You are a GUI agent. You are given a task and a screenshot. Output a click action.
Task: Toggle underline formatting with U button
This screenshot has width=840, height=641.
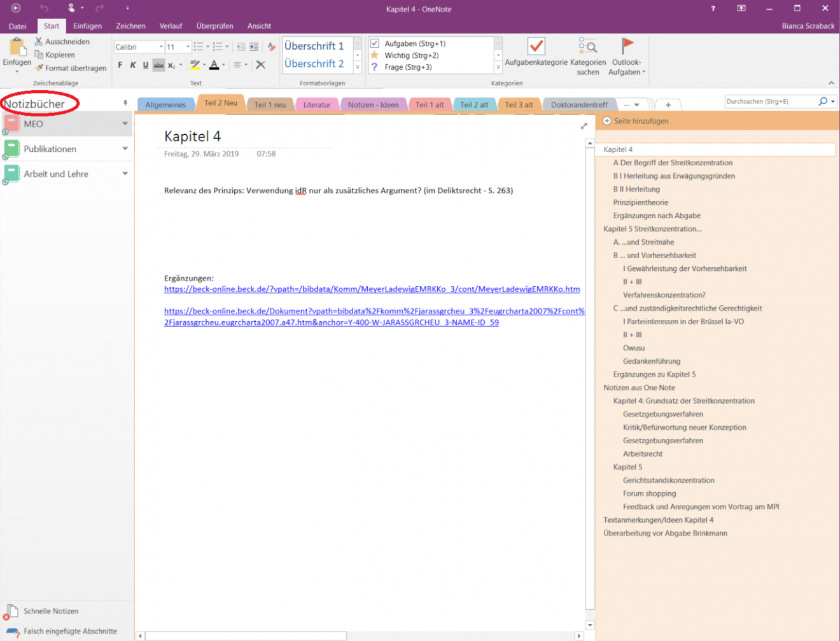(146, 65)
